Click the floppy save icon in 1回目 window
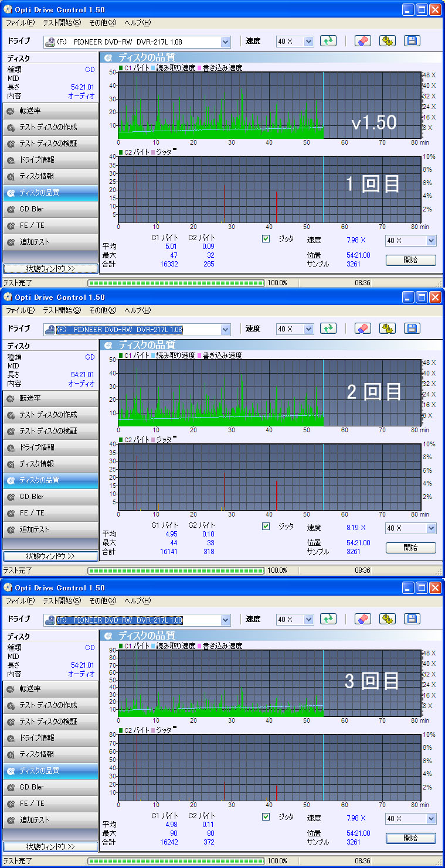Viewport: 445px width, 868px height. pos(412,41)
